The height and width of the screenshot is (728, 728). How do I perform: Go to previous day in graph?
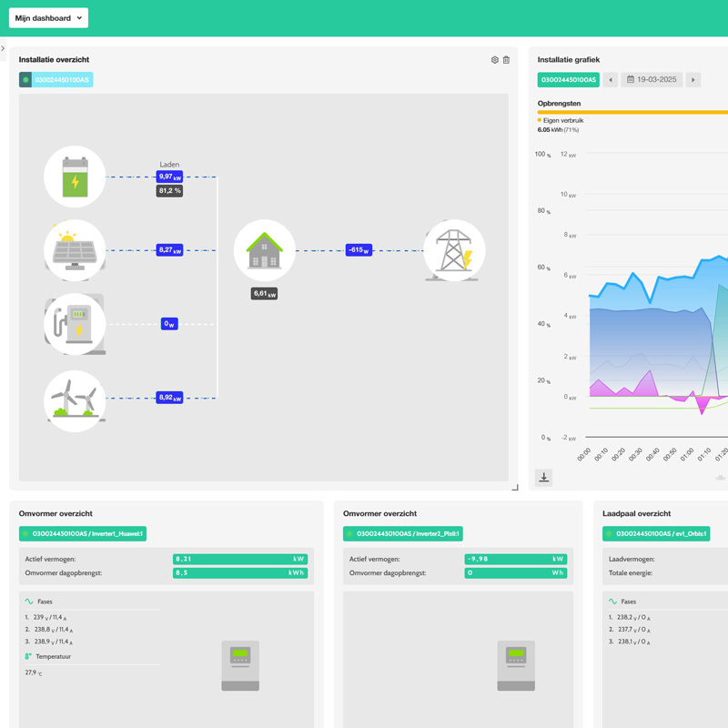coord(611,80)
